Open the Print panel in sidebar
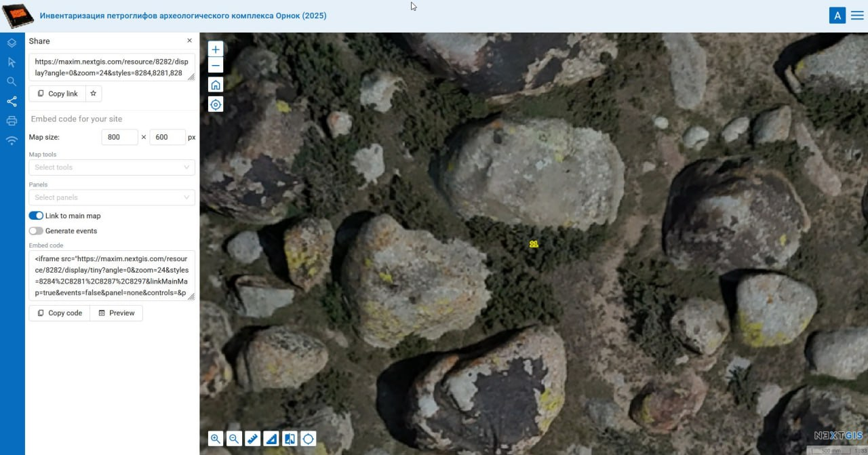Image resolution: width=868 pixels, height=455 pixels. coord(12,121)
